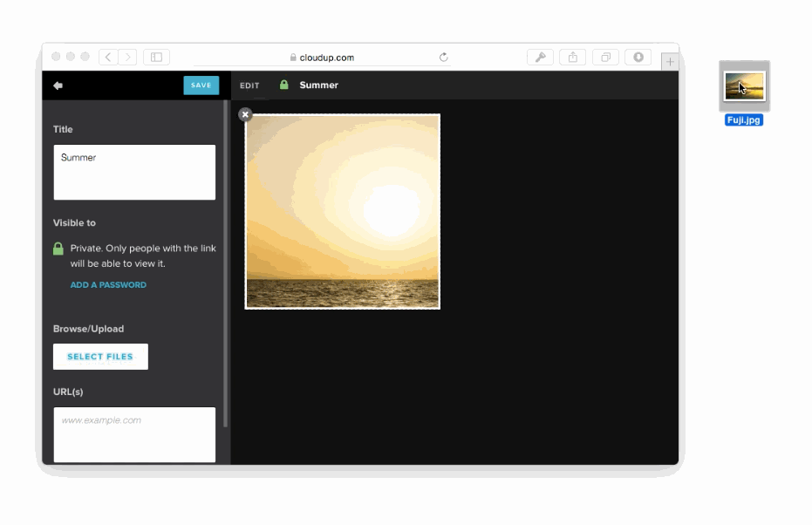Select the sunset image thumbnail
The height and width of the screenshot is (525, 812).
point(342,211)
